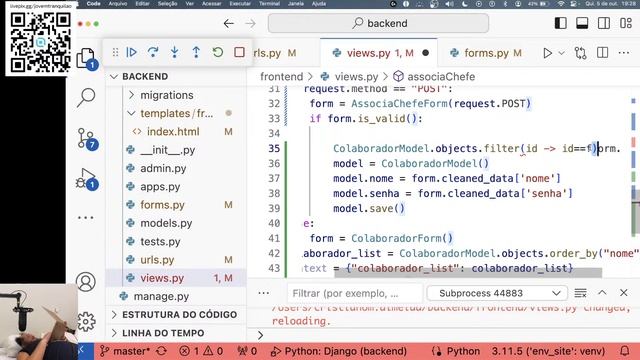The width and height of the screenshot is (640, 360).
Task: Open more editor actions menu
Action: [624, 53]
